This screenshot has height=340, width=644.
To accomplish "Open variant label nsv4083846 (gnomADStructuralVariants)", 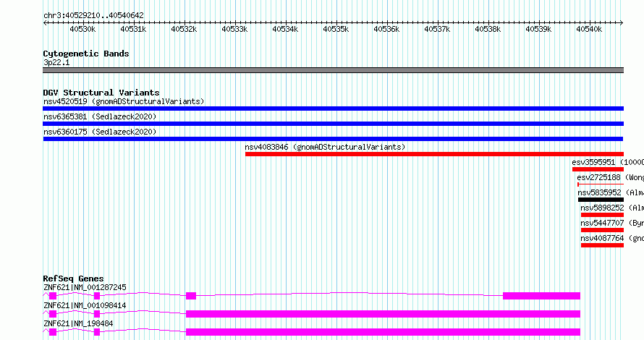I will tap(325, 147).
